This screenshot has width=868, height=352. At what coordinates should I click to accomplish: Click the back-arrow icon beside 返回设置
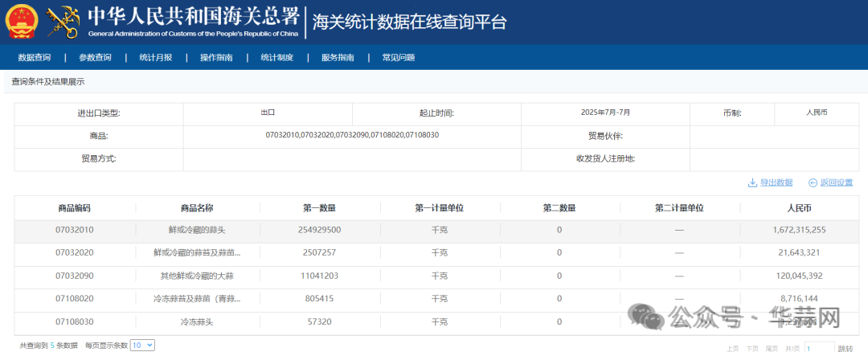pos(813,182)
